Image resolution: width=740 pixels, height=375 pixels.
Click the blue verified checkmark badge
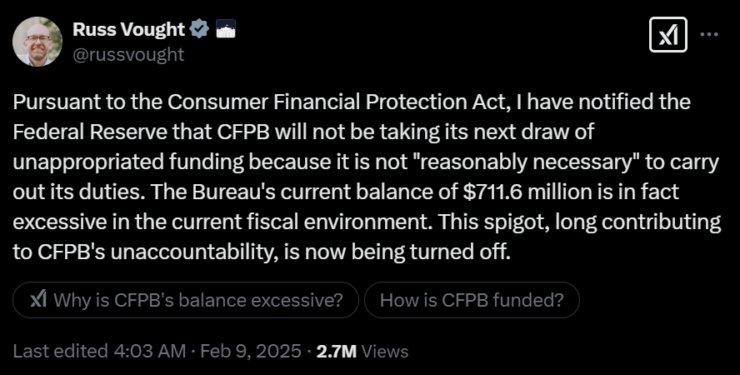click(x=199, y=30)
